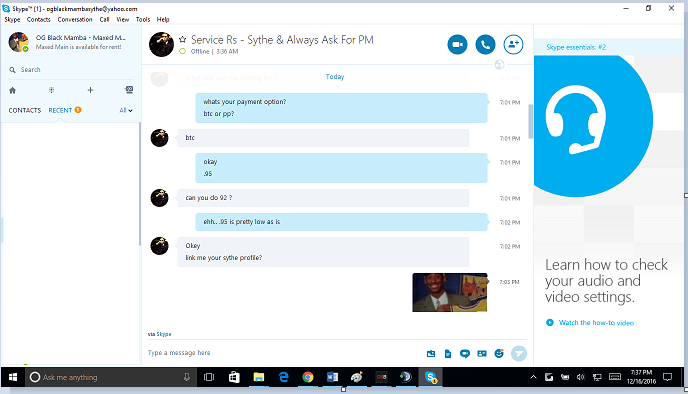
Task: Start a voice call using phone icon
Action: click(x=485, y=45)
